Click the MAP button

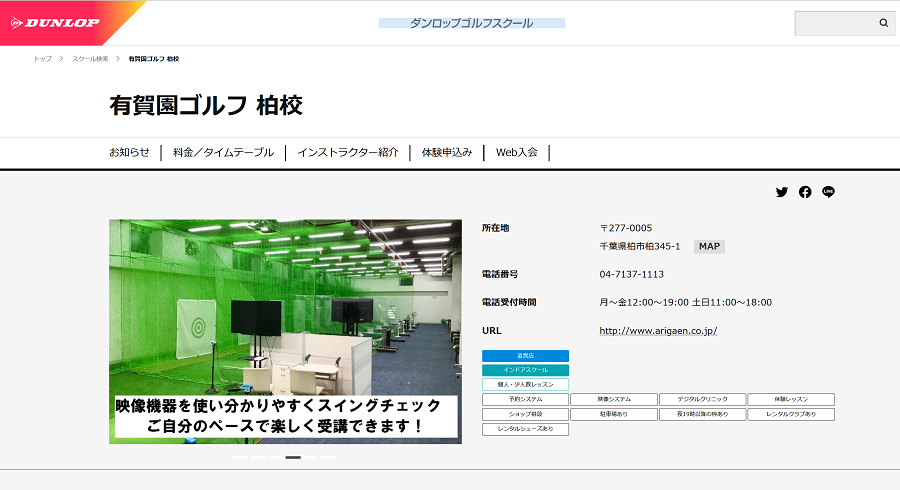click(x=709, y=247)
